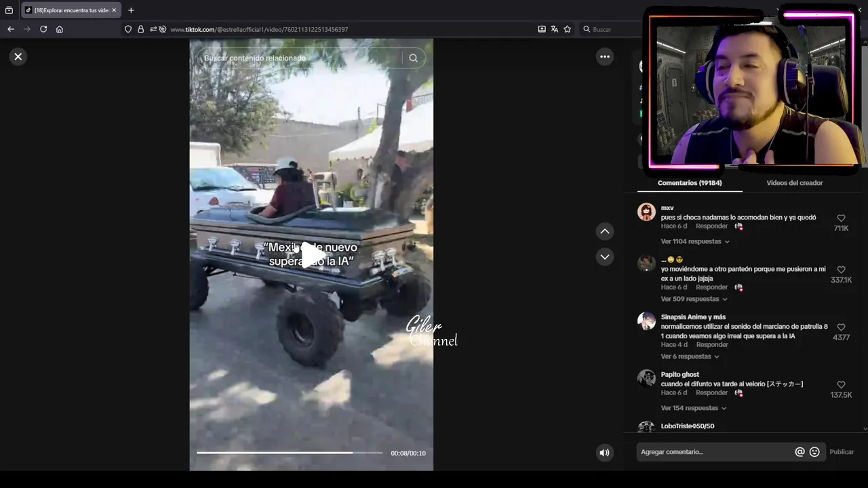Insert a mention with the @ icon
Image resolution: width=868 pixels, height=488 pixels.
click(x=800, y=452)
